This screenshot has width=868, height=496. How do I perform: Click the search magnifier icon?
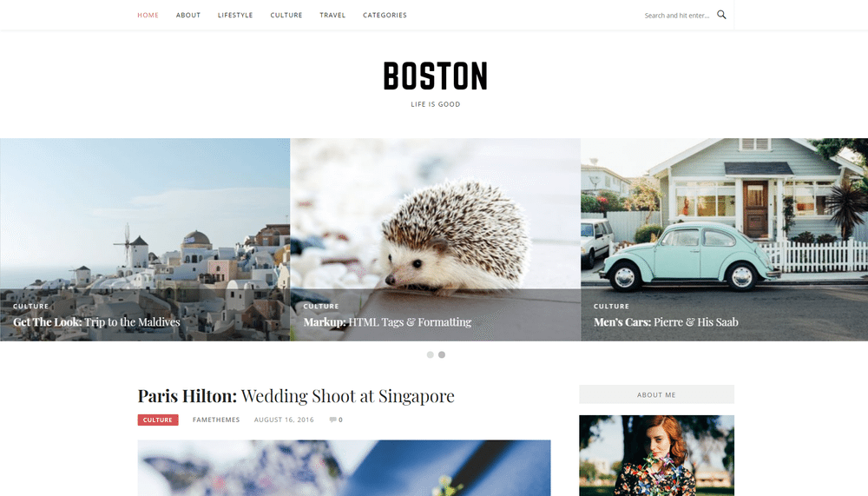click(721, 15)
